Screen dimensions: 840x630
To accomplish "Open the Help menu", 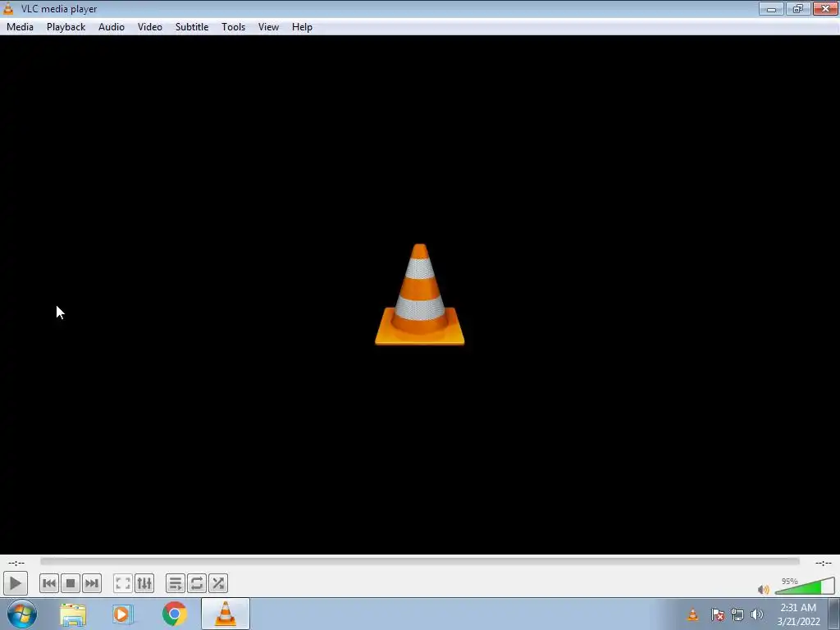I will [302, 27].
